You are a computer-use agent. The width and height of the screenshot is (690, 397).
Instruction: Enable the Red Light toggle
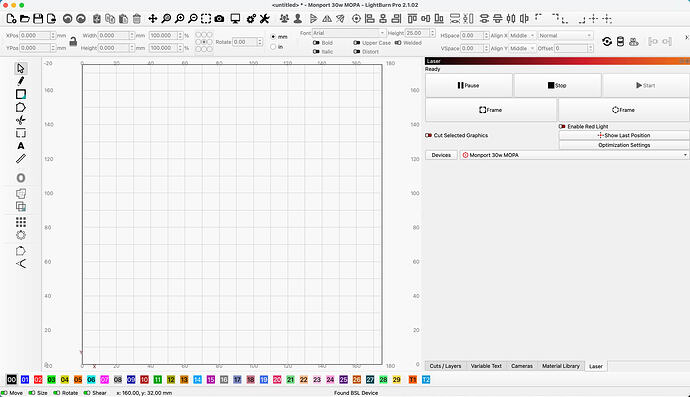coord(562,126)
